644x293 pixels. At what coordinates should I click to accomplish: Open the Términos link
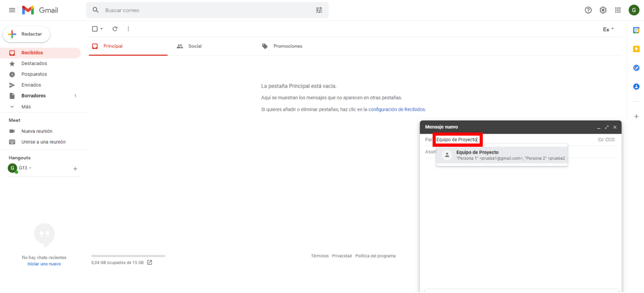tap(320, 256)
